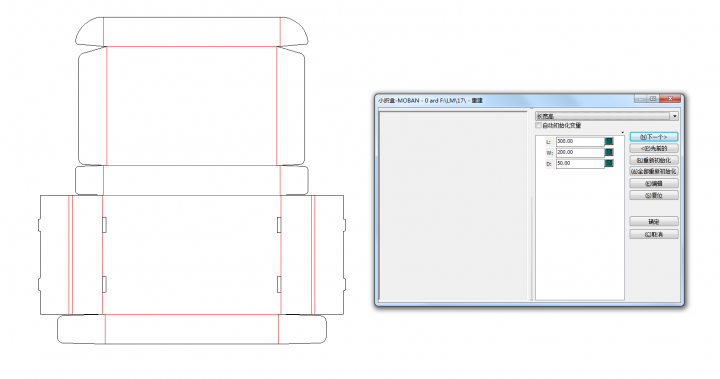Viewport: 720px width, 379px height.
Task: Click the Reinitialize (重新初始化) button
Action: pyautogui.click(x=654, y=160)
